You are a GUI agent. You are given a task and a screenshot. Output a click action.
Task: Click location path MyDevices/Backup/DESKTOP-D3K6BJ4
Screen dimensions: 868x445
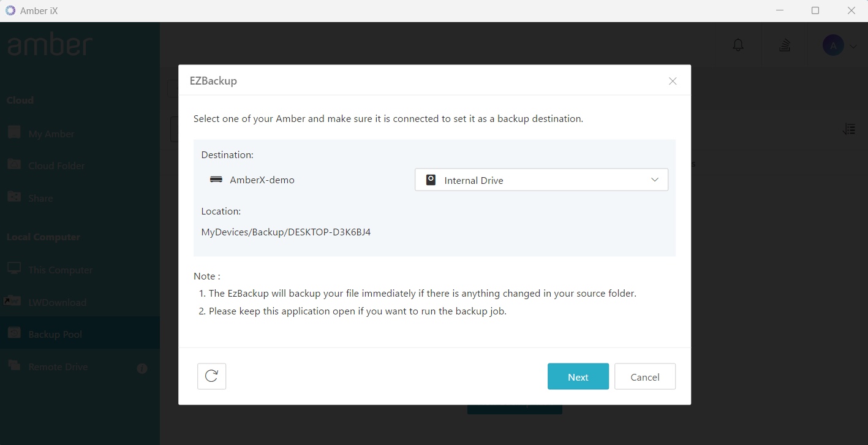click(x=286, y=232)
